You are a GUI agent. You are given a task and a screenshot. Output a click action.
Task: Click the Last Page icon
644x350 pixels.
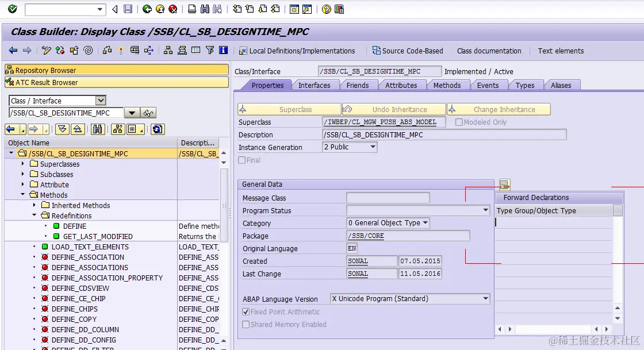point(275,9)
